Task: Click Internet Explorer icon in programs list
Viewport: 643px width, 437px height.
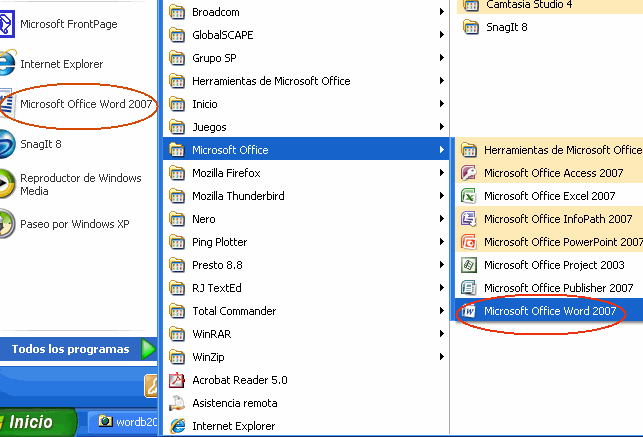Action: pyautogui.click(x=177, y=426)
